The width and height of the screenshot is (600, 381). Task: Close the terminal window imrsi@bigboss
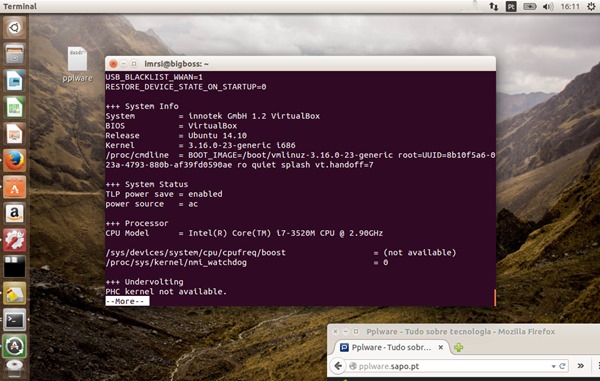click(x=113, y=64)
